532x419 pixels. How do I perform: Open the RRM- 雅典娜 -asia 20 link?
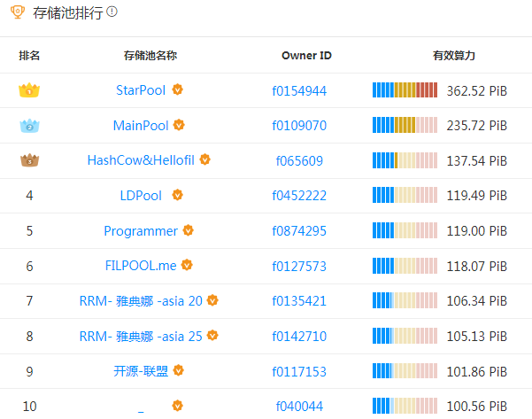tap(141, 301)
